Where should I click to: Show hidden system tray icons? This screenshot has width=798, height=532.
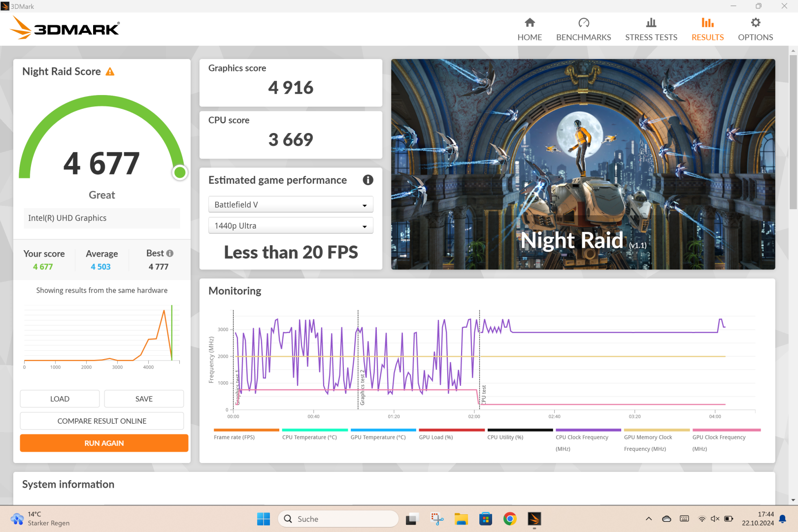pyautogui.click(x=649, y=519)
